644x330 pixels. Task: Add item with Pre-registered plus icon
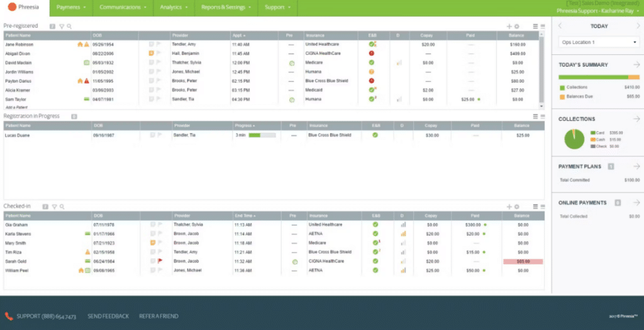click(x=509, y=26)
